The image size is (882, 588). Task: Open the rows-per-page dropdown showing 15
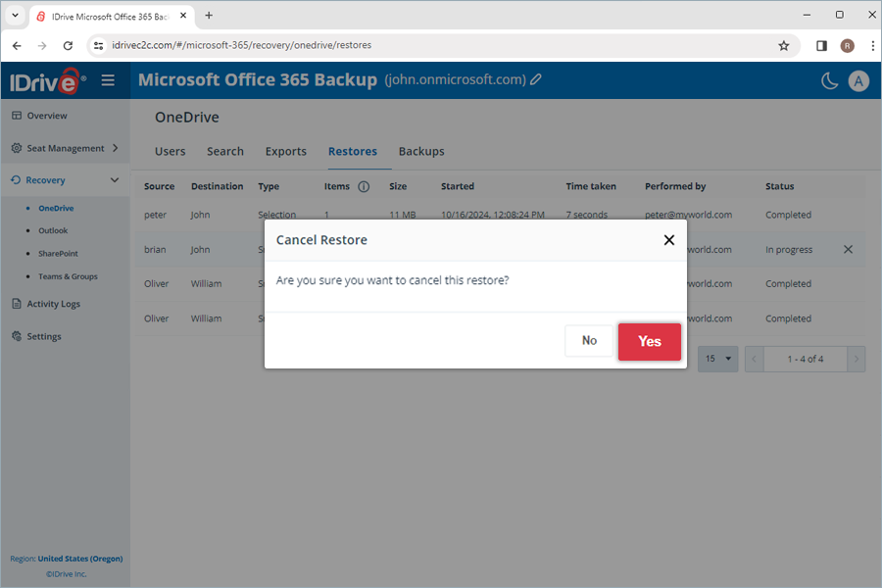click(717, 359)
